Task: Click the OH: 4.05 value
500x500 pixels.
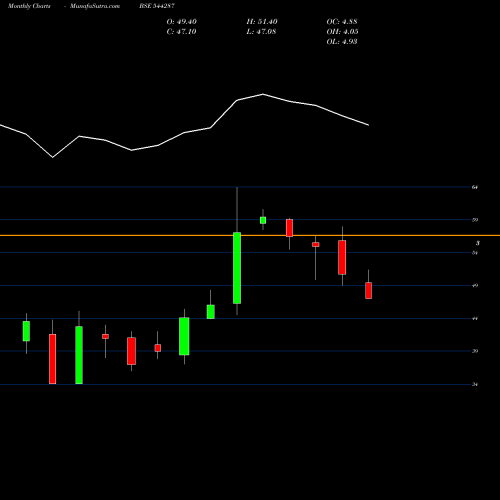Action: pos(342,32)
